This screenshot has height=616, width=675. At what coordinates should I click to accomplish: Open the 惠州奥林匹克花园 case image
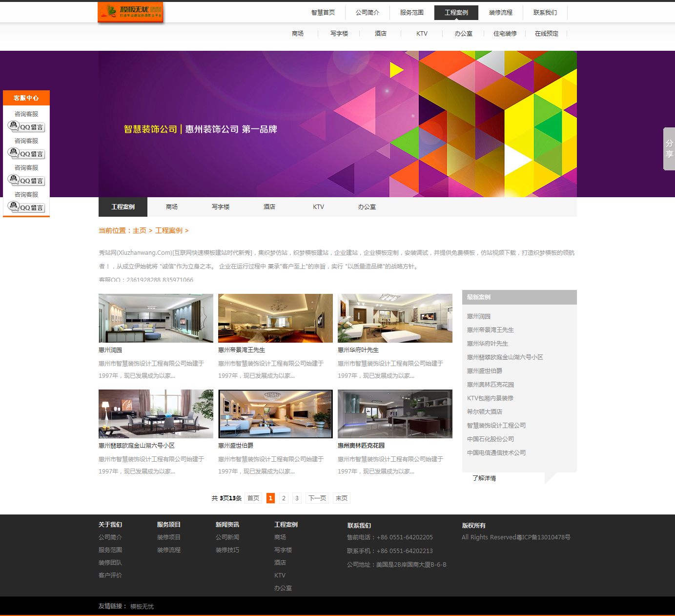click(395, 414)
